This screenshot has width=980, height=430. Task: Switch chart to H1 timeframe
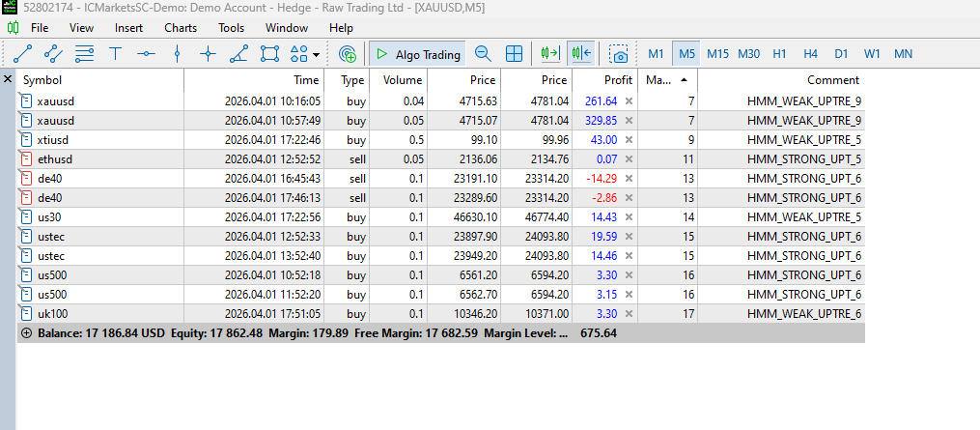point(779,54)
